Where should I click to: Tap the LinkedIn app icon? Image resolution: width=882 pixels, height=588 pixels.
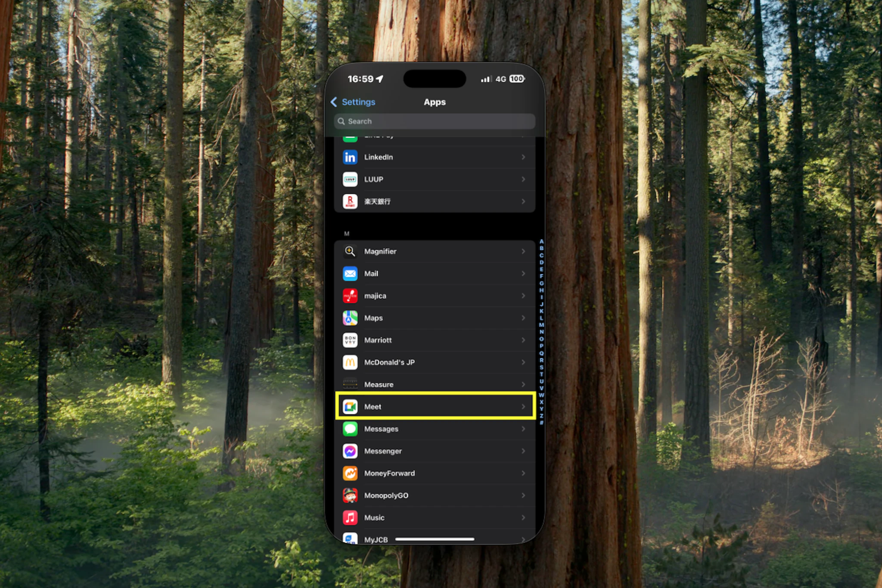coord(350,157)
